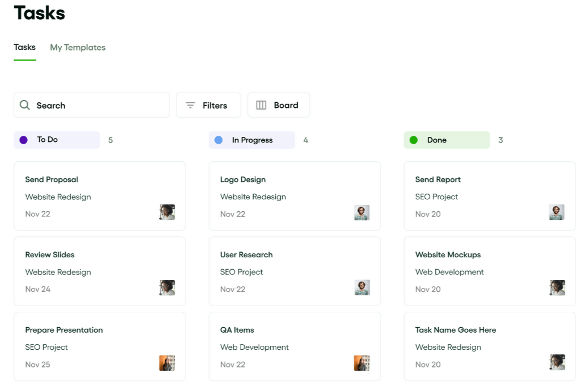588x389 pixels.
Task: Click the purple To Do status dot
Action: click(23, 140)
